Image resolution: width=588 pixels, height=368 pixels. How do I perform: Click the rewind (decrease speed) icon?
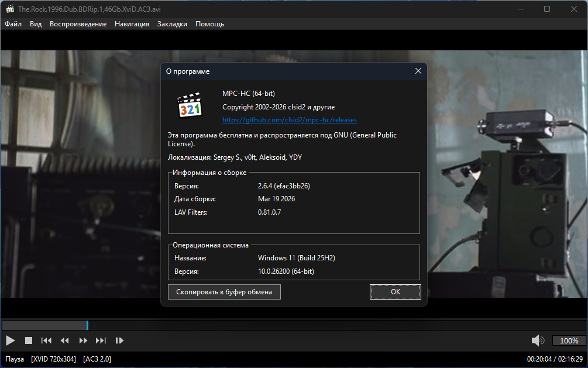point(65,341)
